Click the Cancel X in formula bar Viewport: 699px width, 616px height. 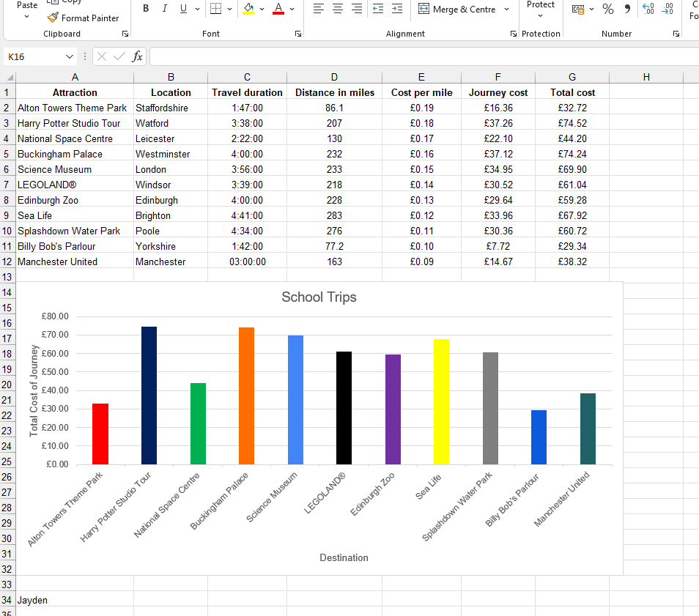[x=102, y=56]
